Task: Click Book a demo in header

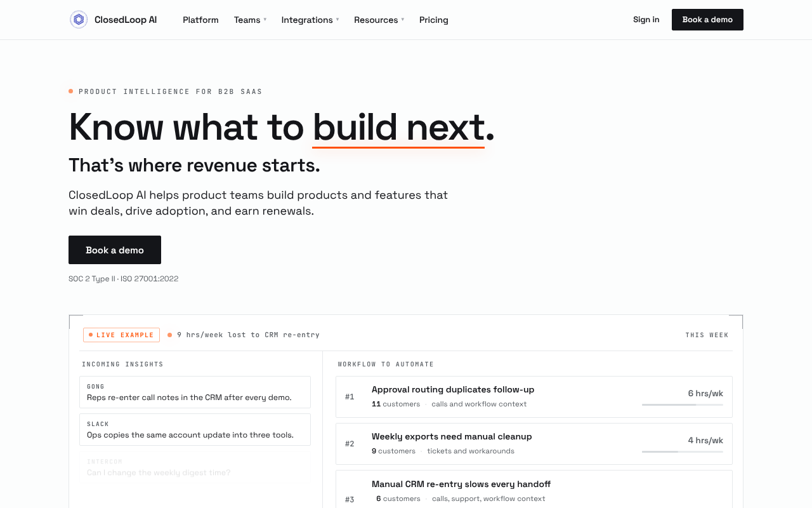Action: tap(707, 20)
